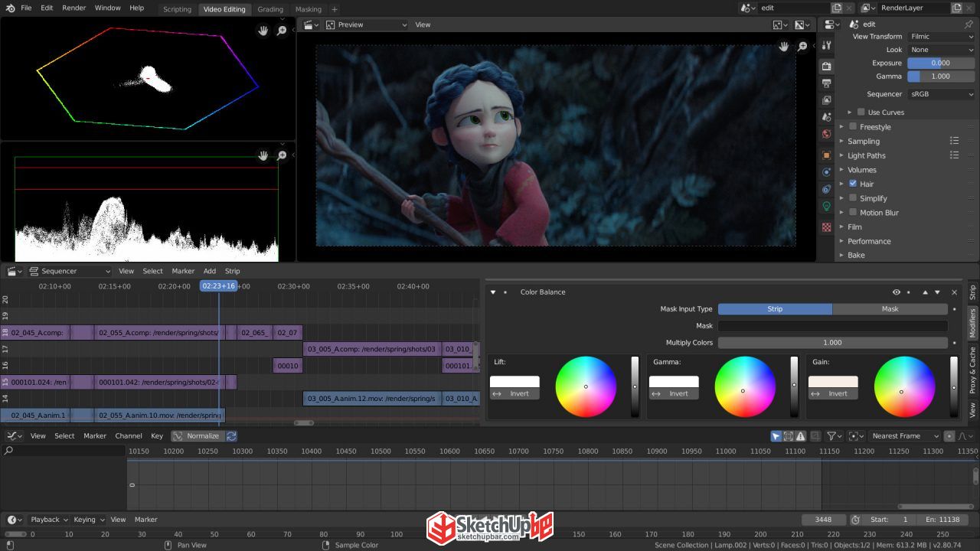Enable the Simplify checkbox

tap(853, 198)
